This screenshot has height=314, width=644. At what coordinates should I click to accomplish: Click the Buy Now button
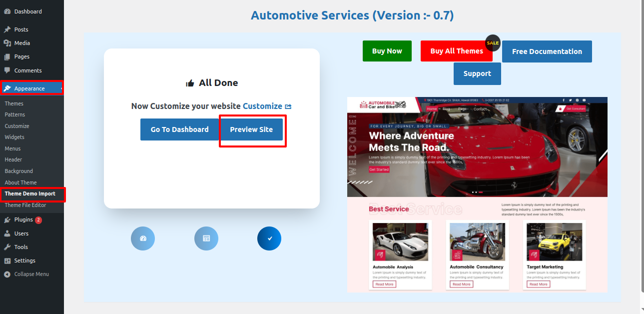point(387,51)
